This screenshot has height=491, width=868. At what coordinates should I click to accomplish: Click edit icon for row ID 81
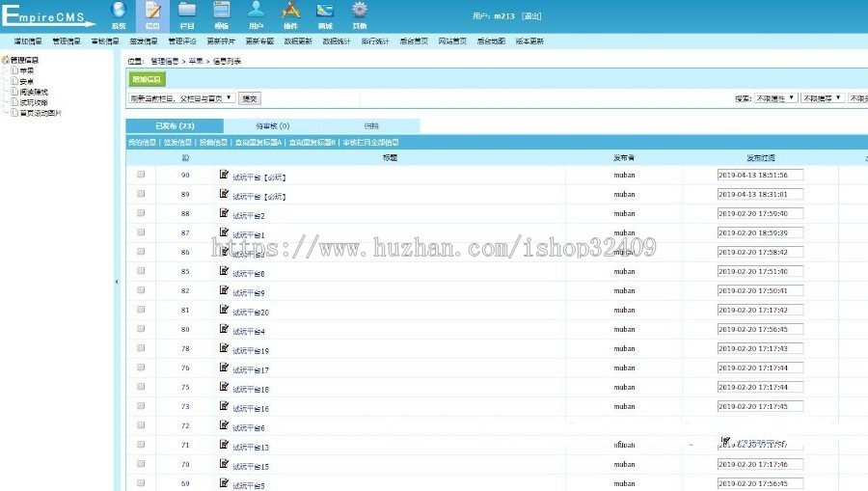tap(224, 310)
